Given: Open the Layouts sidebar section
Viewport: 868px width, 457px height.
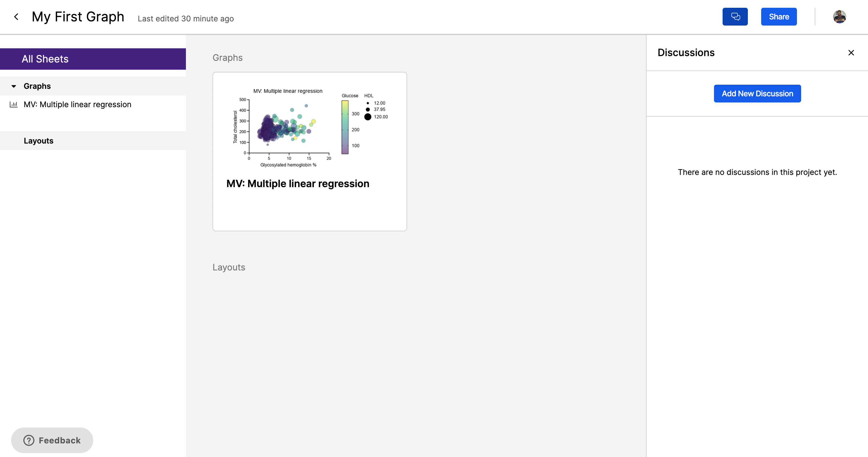Looking at the screenshot, I should 38,141.
